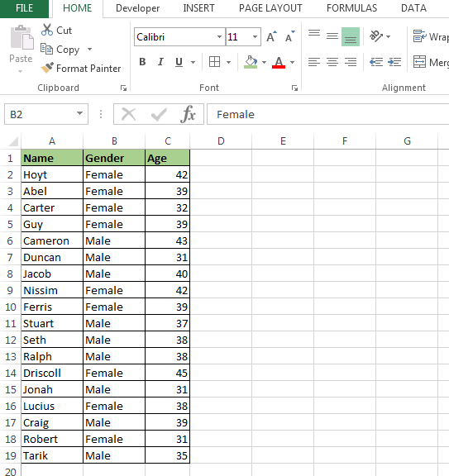
Task: Click the Copy button
Action: pyautogui.click(x=60, y=50)
